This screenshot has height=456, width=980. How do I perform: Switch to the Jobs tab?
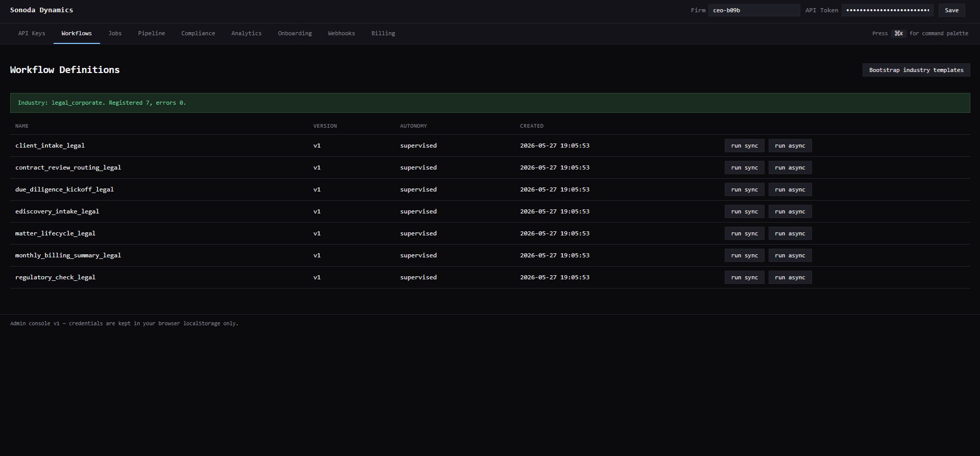tap(115, 33)
